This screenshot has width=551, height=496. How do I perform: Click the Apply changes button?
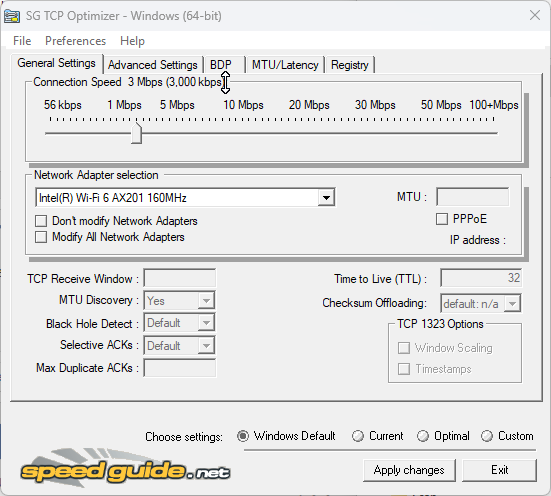[x=409, y=470]
